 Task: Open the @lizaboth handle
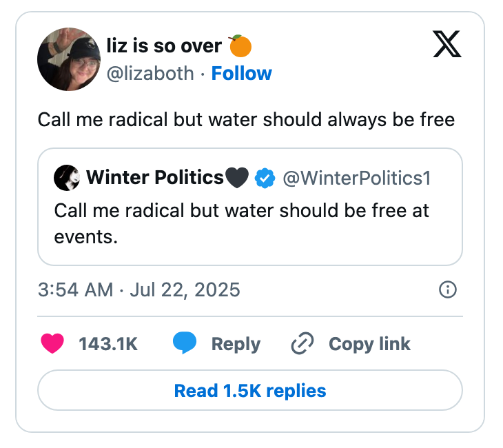pyautogui.click(x=150, y=73)
